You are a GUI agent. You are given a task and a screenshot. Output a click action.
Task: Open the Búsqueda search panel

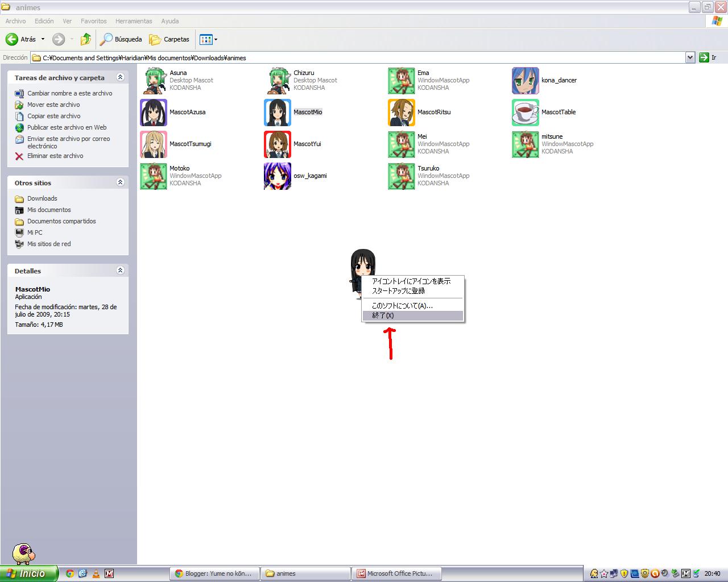[x=121, y=39]
